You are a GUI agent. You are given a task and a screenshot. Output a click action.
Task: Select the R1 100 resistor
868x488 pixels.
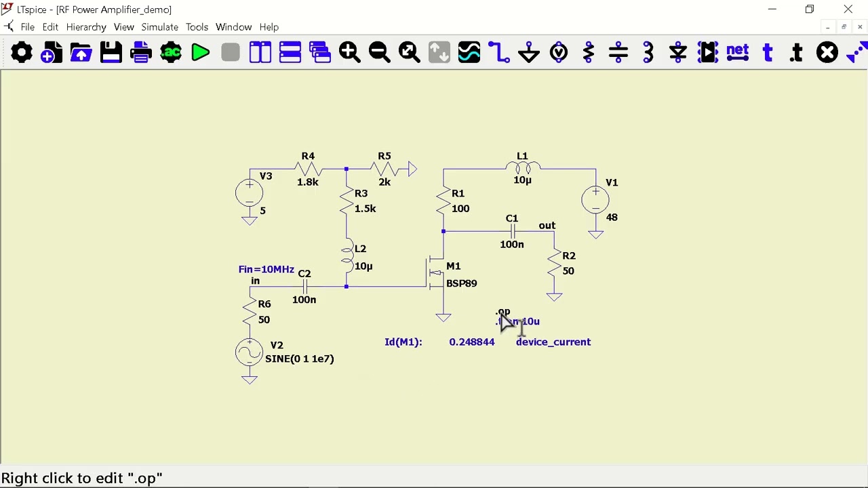point(443,201)
